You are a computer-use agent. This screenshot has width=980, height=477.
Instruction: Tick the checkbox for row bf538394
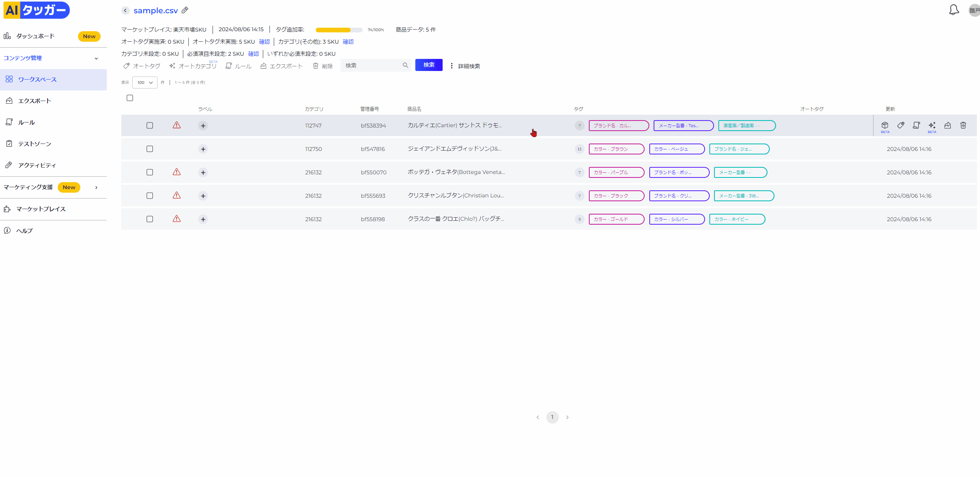150,126
